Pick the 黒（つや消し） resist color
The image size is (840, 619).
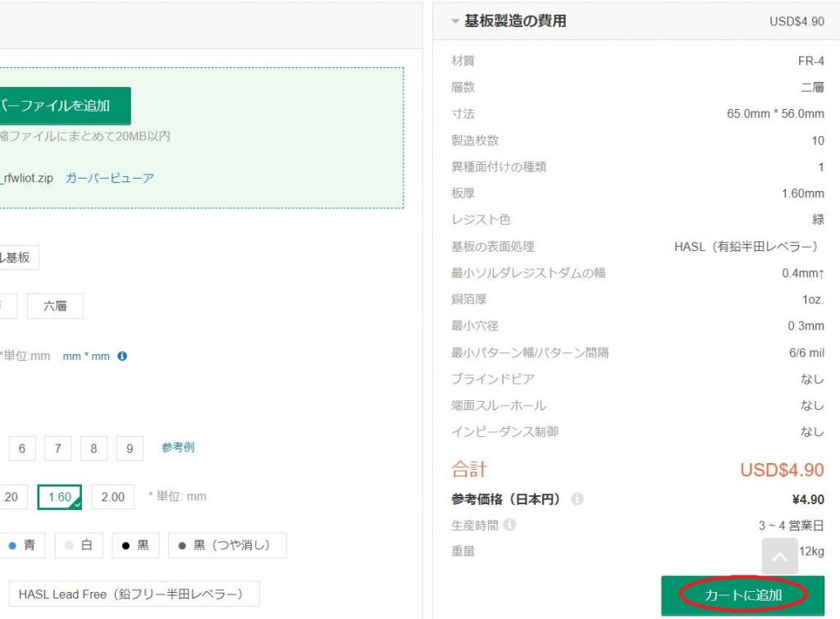click(x=227, y=545)
